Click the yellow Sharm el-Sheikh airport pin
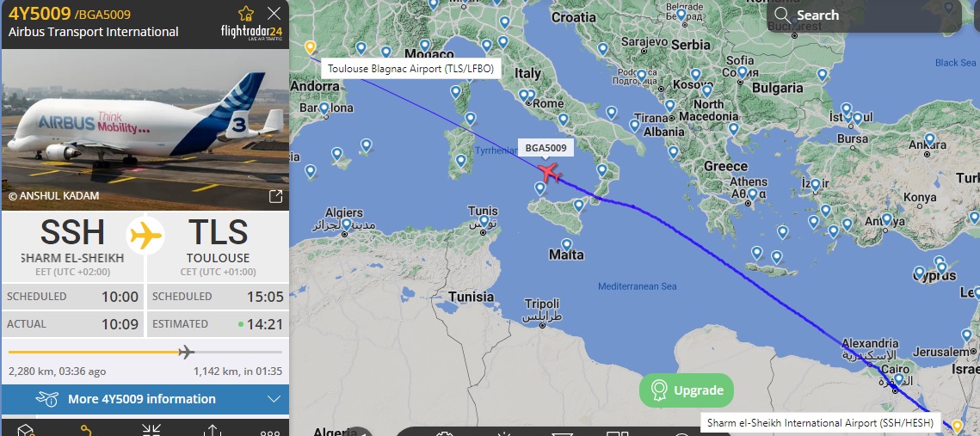The image size is (980, 436). [956, 427]
